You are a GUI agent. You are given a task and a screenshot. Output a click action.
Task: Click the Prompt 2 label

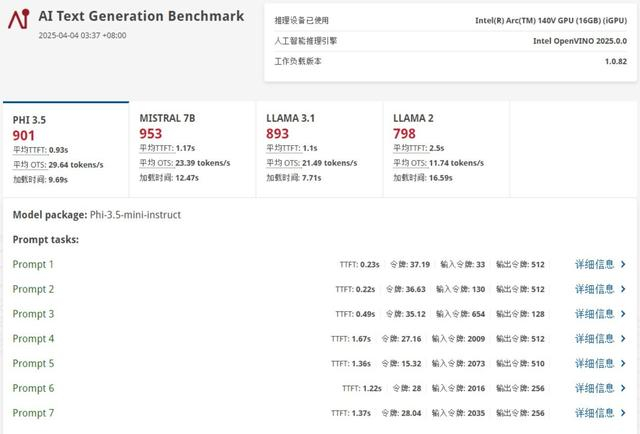click(33, 289)
